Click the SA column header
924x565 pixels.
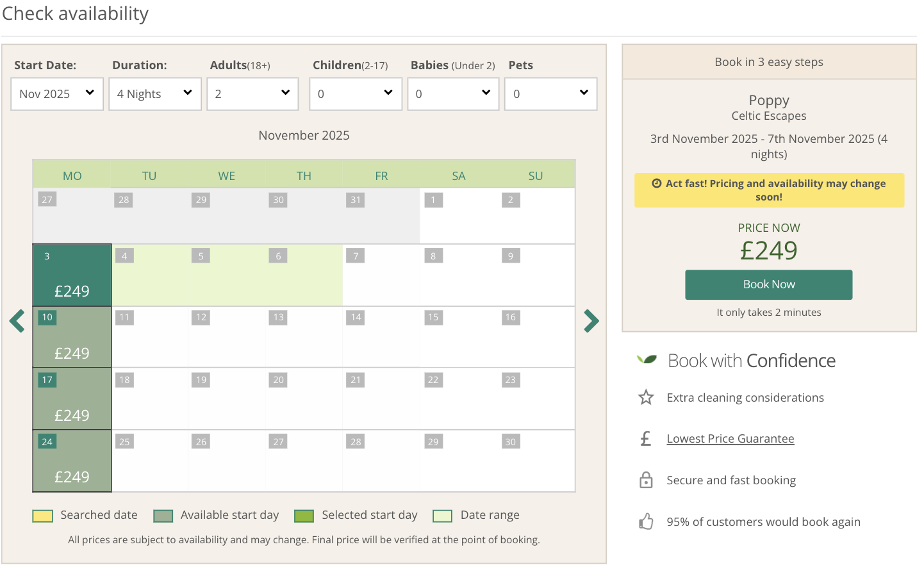(459, 176)
